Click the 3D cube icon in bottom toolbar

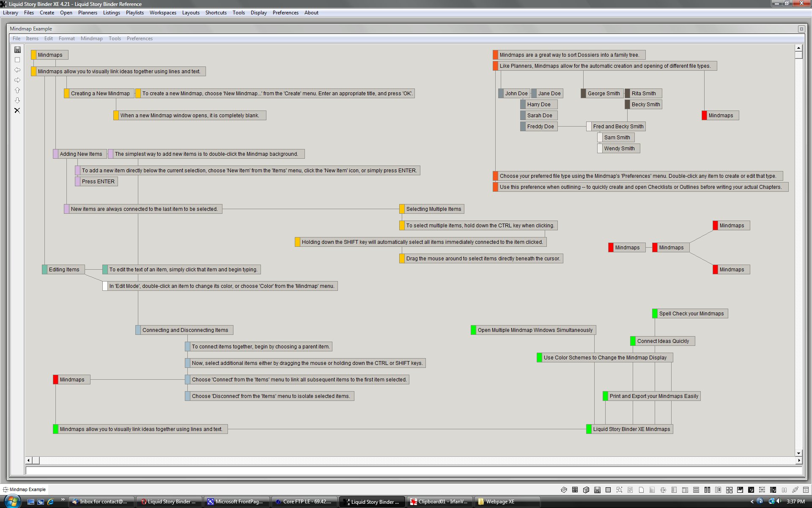[x=586, y=490]
